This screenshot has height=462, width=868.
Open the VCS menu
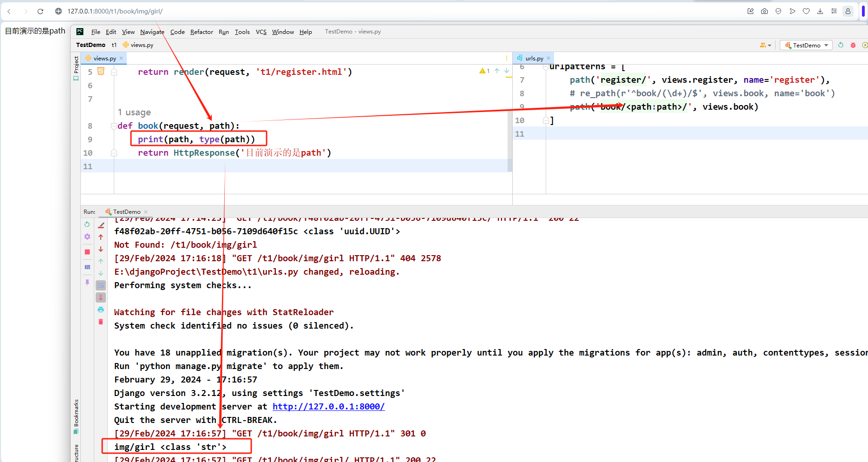point(261,32)
